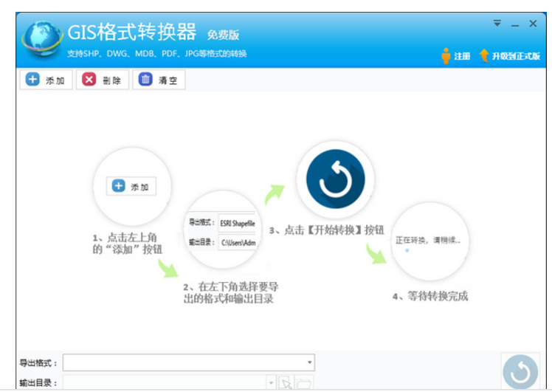The width and height of the screenshot is (552, 392).
Task: Click the 删除 (Delete) toolbar button
Action: pos(103,80)
